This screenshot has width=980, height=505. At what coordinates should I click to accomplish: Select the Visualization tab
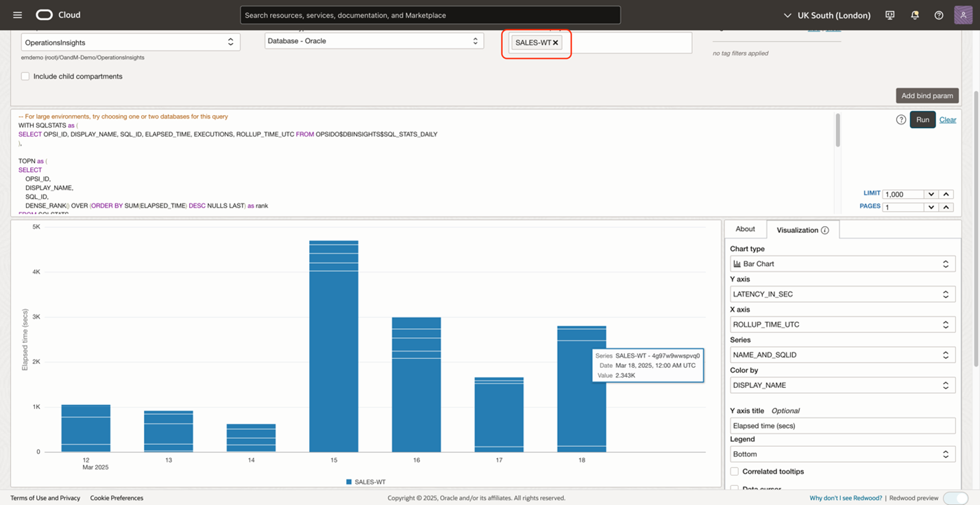coord(797,230)
